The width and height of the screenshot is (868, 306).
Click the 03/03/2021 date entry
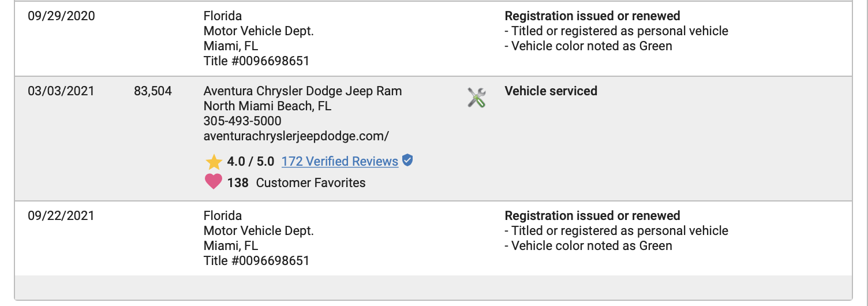click(x=61, y=91)
